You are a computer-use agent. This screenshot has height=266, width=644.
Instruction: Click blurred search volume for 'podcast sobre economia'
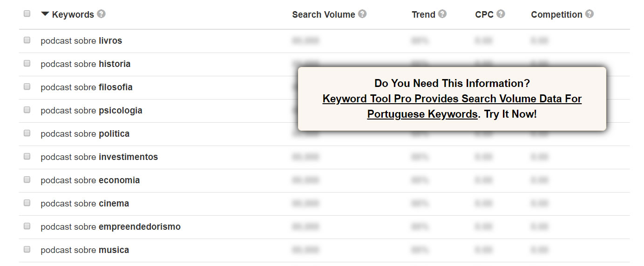[305, 180]
